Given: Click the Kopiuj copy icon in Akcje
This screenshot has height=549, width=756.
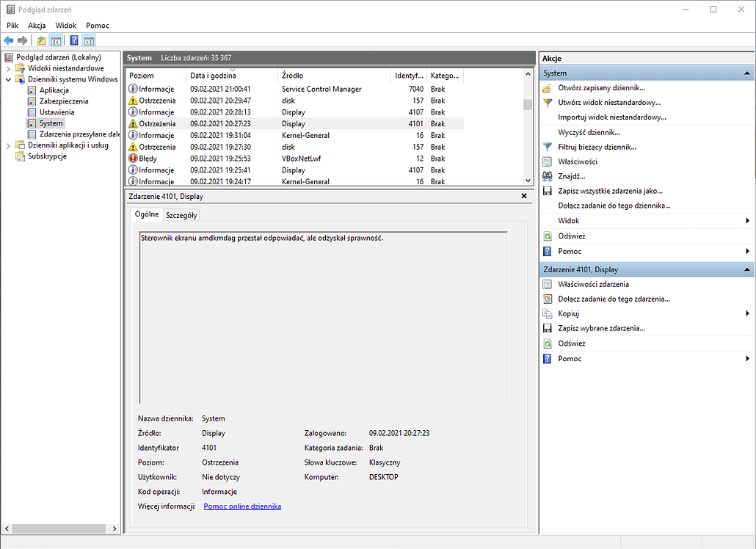Looking at the screenshot, I should tap(548, 313).
